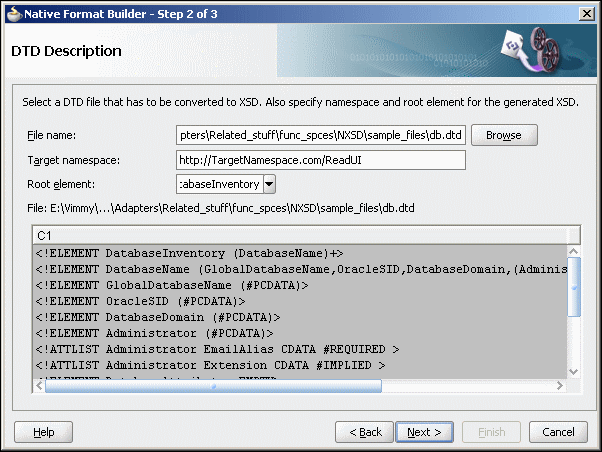Click the Next > button
This screenshot has width=602, height=452.
[x=424, y=432]
